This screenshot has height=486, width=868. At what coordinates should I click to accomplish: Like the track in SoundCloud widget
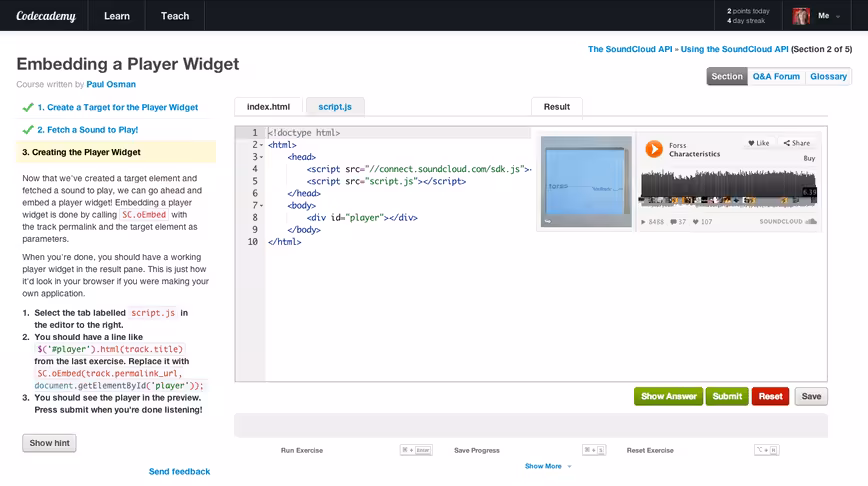pyautogui.click(x=758, y=143)
